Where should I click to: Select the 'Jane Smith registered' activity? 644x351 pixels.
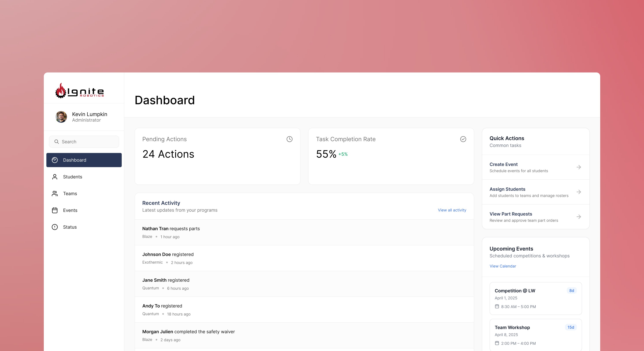304,284
